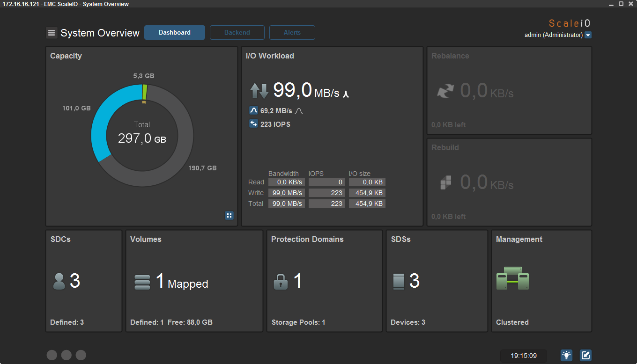Click the Protection Domains lock icon
This screenshot has height=364, width=637.
tap(281, 282)
